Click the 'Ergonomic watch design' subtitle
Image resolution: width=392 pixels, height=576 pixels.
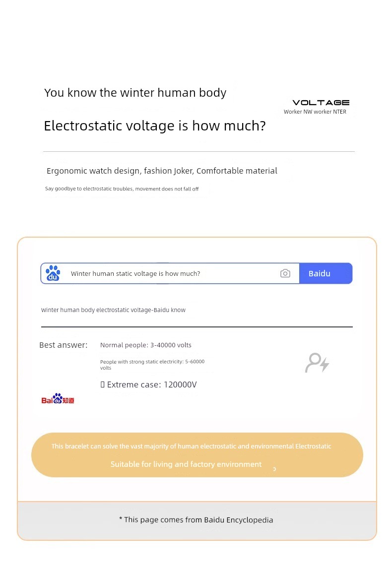click(162, 171)
